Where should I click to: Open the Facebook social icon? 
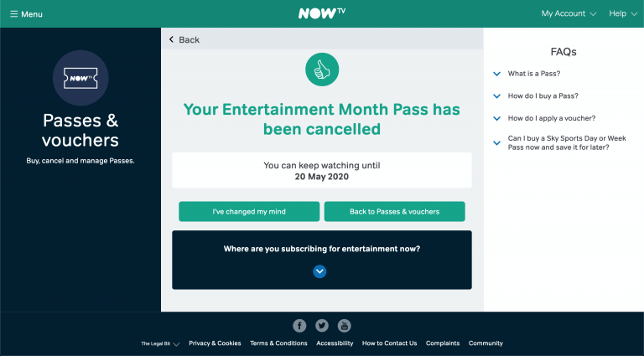299,326
